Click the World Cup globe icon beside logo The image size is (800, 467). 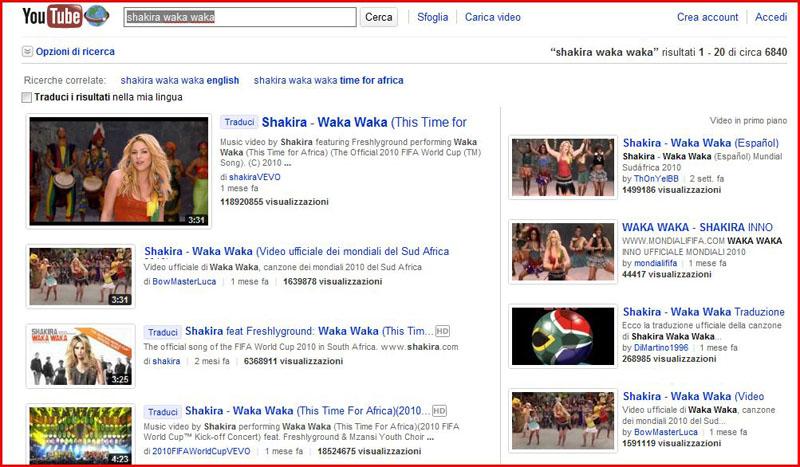pyautogui.click(x=97, y=16)
